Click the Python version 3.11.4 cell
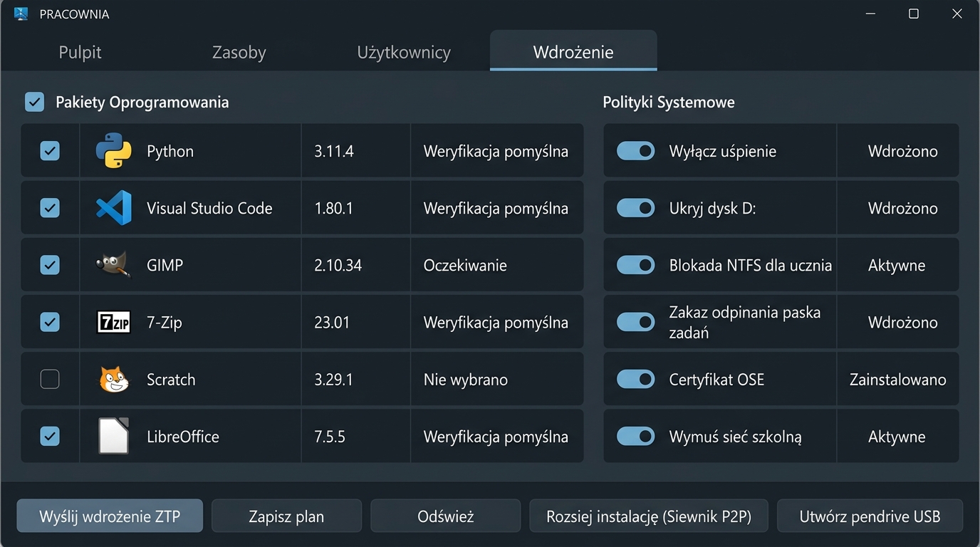 [356, 151]
